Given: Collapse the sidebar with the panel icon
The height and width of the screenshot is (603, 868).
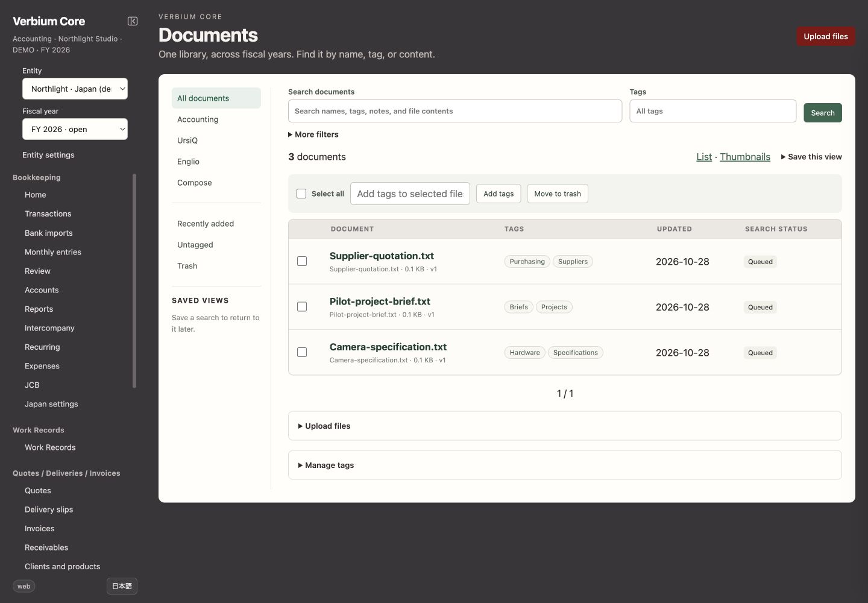Looking at the screenshot, I should pos(133,21).
